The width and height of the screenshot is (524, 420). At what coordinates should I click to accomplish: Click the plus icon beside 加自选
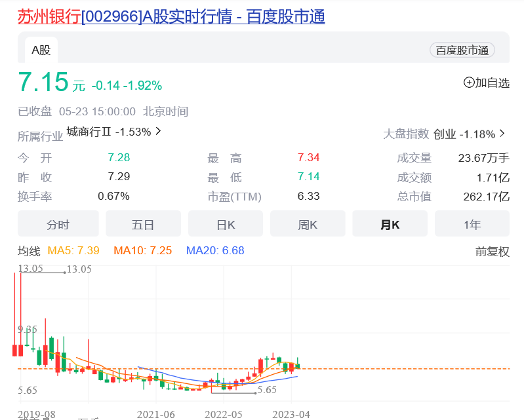(x=469, y=83)
